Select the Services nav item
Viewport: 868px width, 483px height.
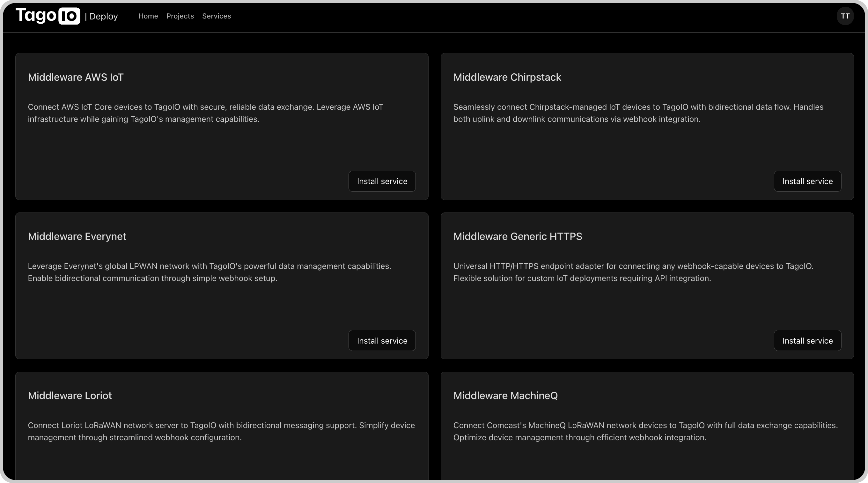[216, 16]
